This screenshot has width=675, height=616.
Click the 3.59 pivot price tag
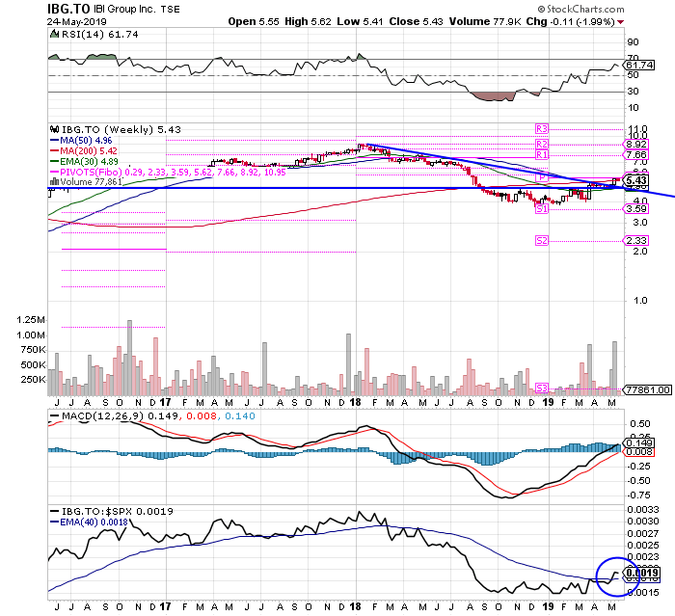(635, 209)
